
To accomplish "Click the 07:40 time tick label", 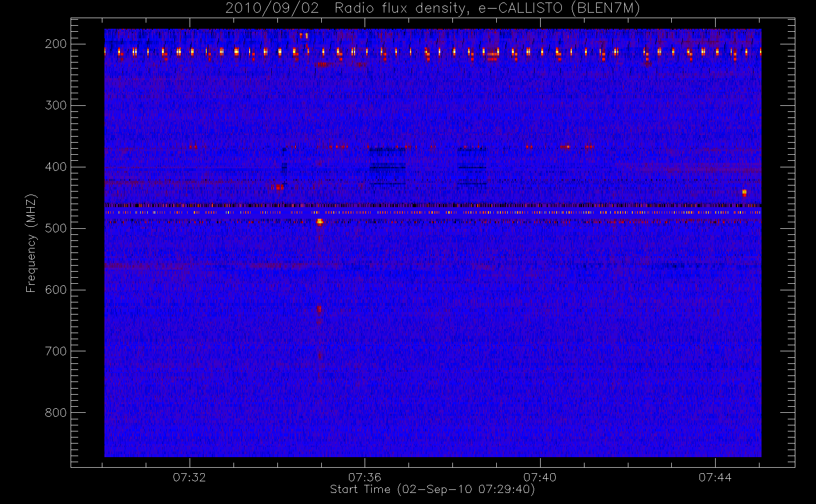I will click(540, 477).
